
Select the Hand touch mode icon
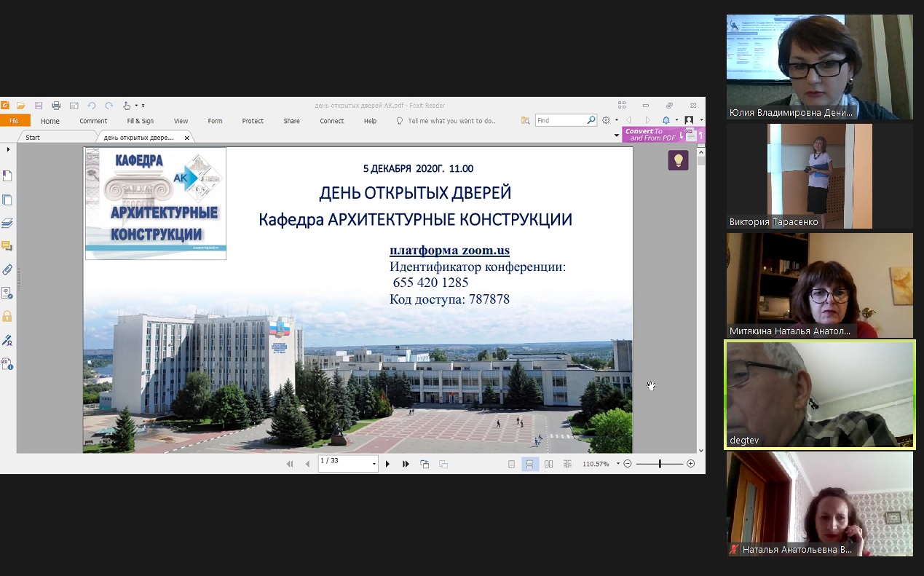tap(127, 106)
